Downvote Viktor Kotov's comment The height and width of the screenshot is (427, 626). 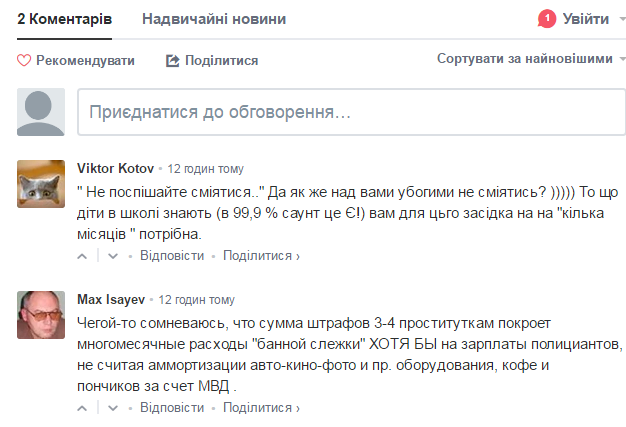(x=113, y=256)
